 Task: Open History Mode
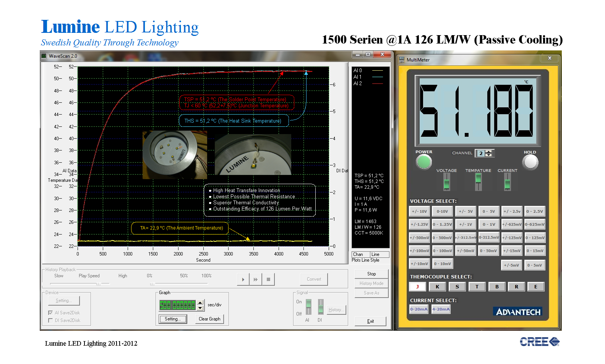371,283
